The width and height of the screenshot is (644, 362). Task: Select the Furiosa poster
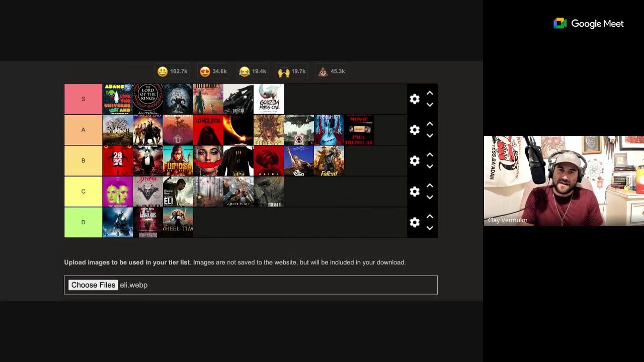coord(178,160)
